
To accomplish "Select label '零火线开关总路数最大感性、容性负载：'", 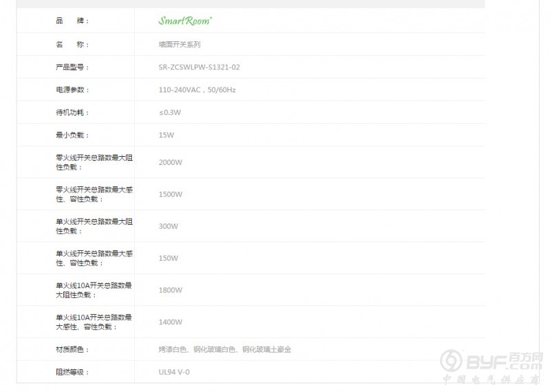I will coord(94,194).
